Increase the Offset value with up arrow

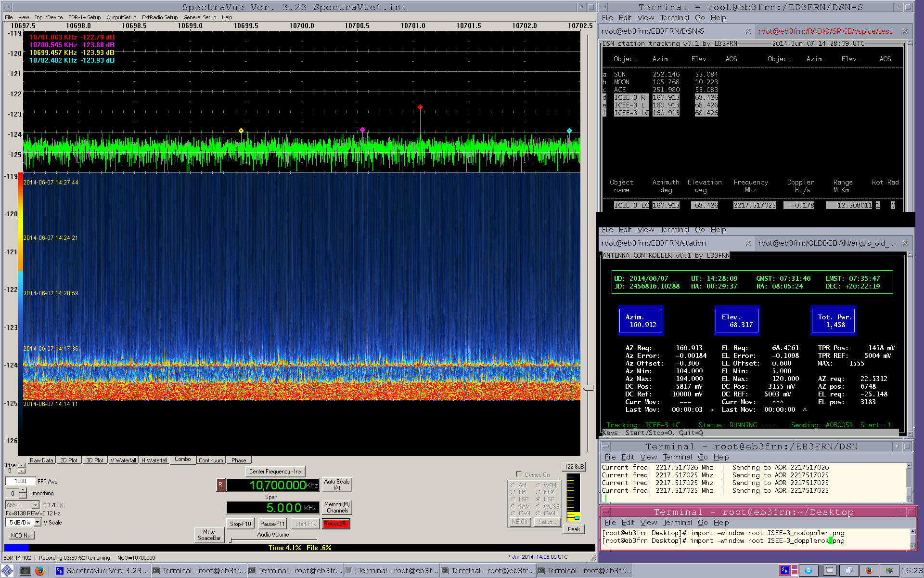pyautogui.click(x=21, y=465)
